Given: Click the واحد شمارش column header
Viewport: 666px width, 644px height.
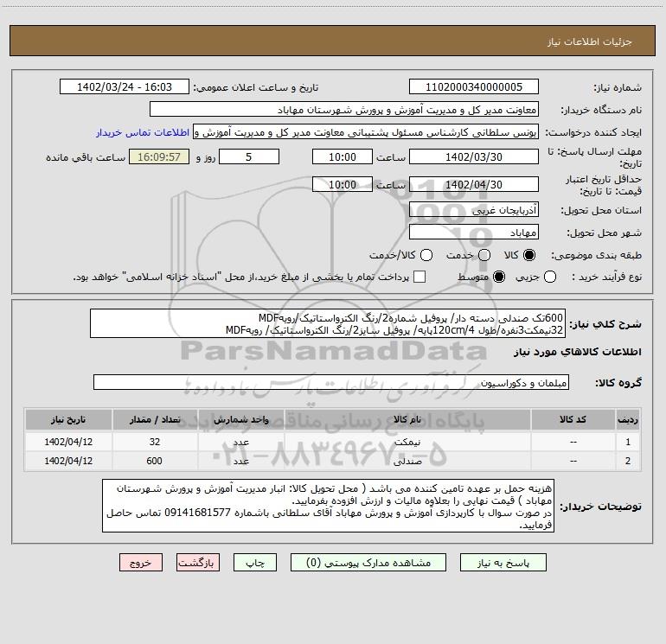Looking at the screenshot, I should (x=240, y=419).
